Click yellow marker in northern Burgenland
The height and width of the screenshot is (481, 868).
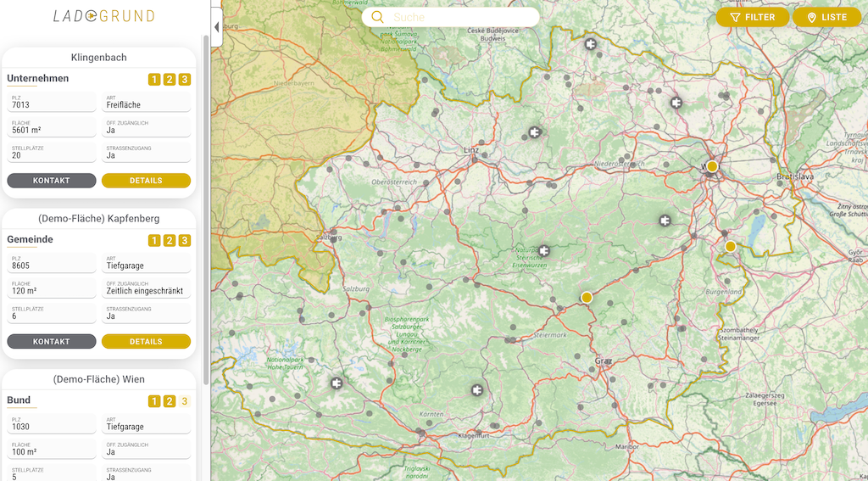click(731, 246)
